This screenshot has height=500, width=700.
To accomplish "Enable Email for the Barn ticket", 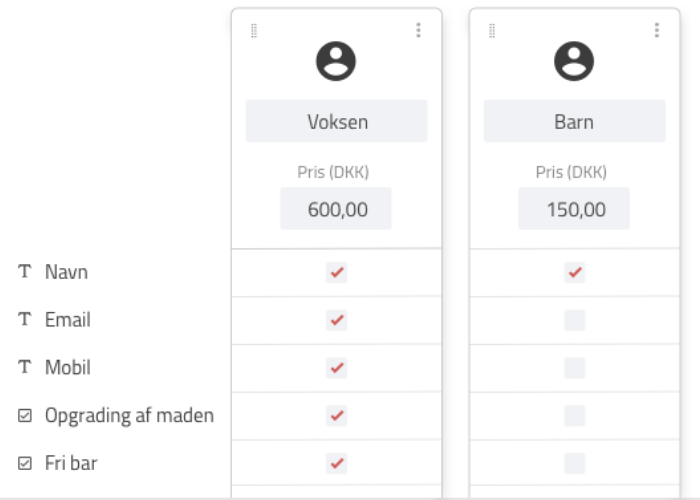I will pos(575,320).
